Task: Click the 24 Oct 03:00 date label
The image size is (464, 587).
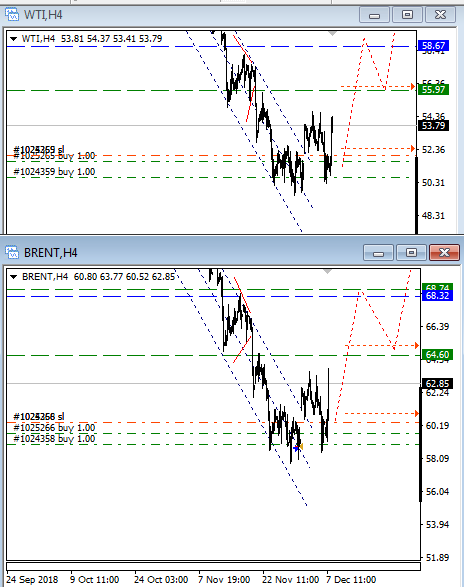Action: (x=161, y=580)
